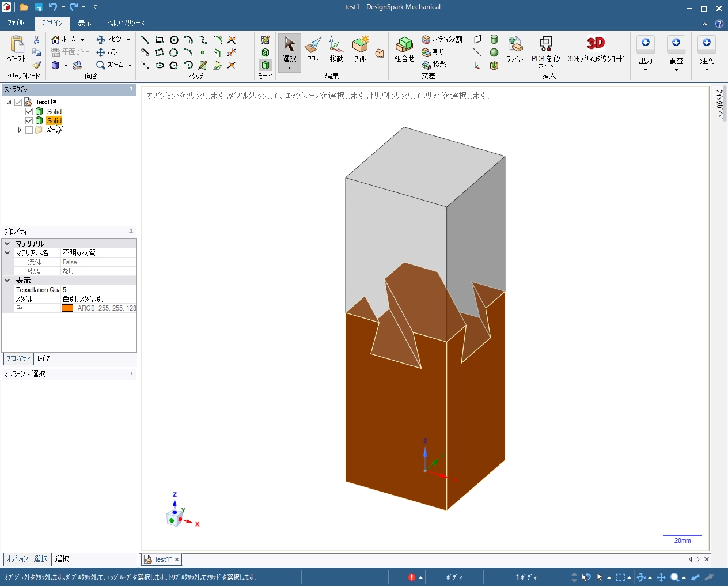Activate the 移動 (Move) tool
This screenshot has width=728, height=586.
pyautogui.click(x=336, y=49)
